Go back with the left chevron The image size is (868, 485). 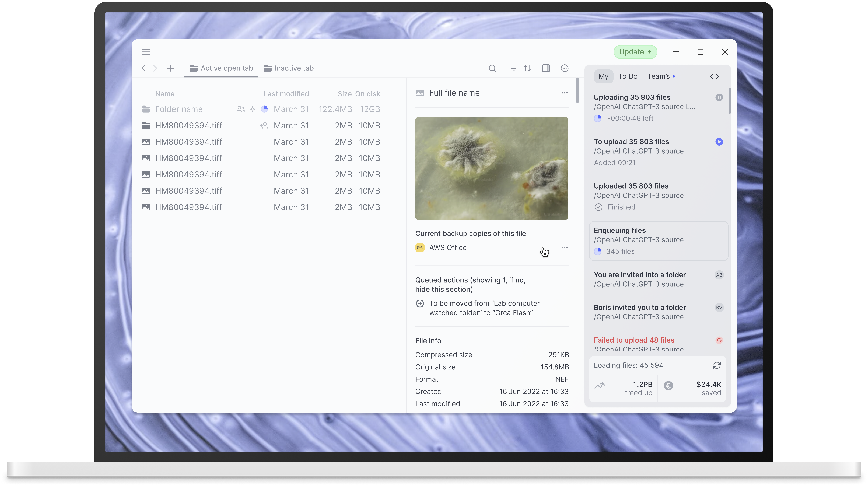(143, 68)
